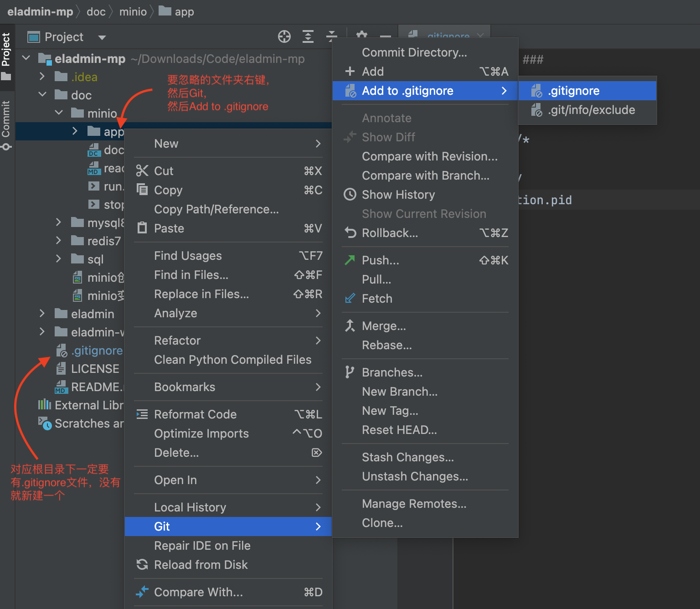Click Fetch in the Git menu

(x=377, y=299)
